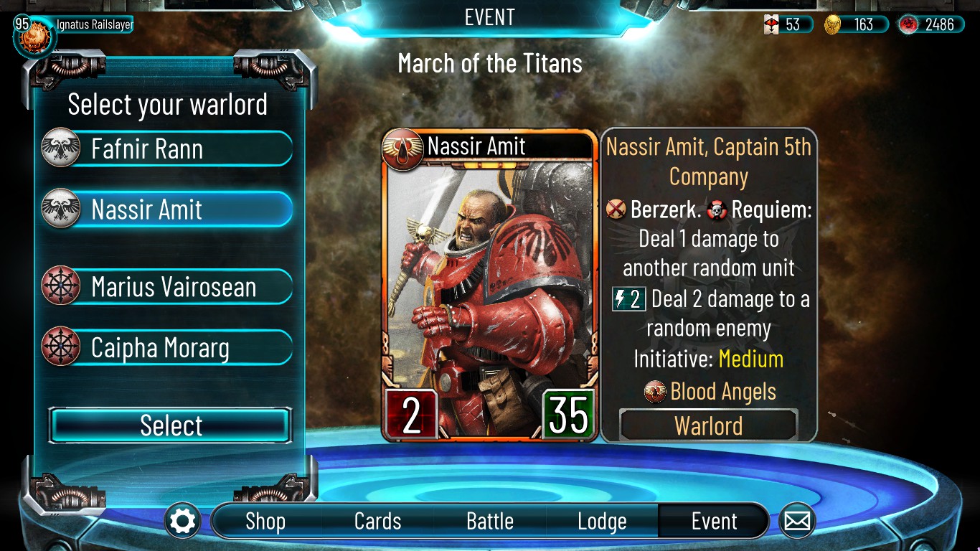Click the Berzerk ability icon
Viewport: 980px width, 551px height.
(616, 209)
